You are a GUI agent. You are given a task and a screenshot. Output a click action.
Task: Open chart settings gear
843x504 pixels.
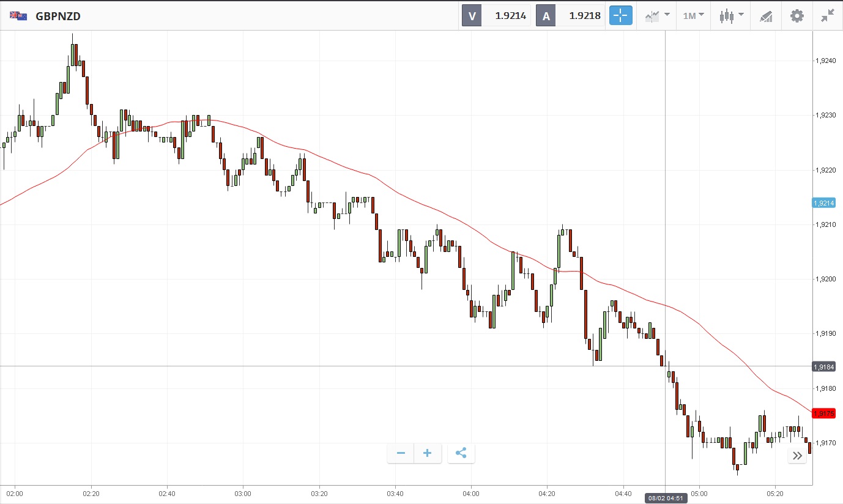pos(797,16)
